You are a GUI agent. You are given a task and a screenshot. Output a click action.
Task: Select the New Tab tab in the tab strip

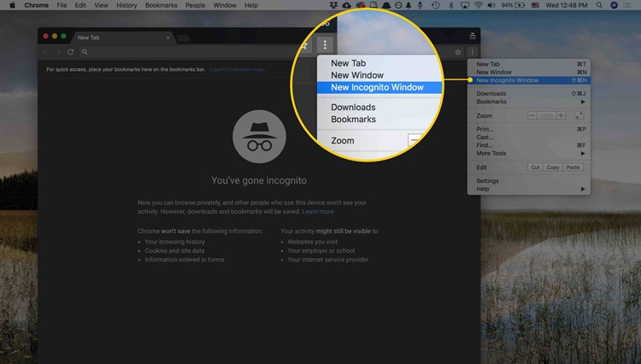[122, 38]
